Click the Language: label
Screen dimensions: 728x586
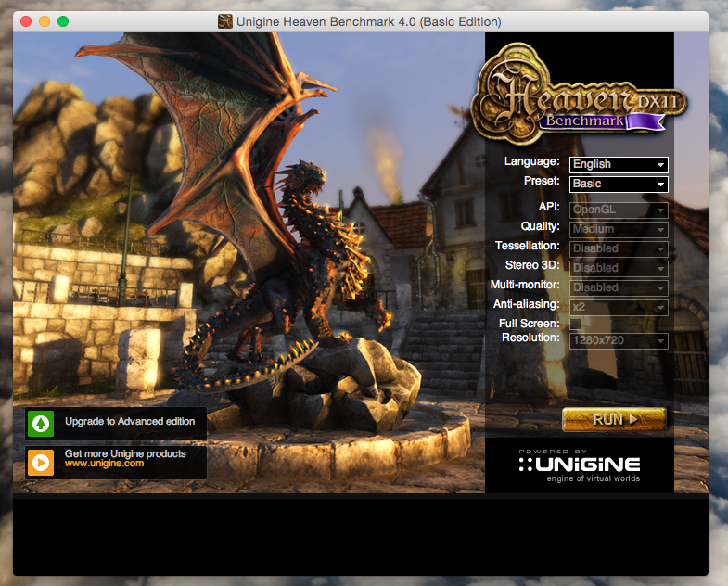pyautogui.click(x=532, y=161)
